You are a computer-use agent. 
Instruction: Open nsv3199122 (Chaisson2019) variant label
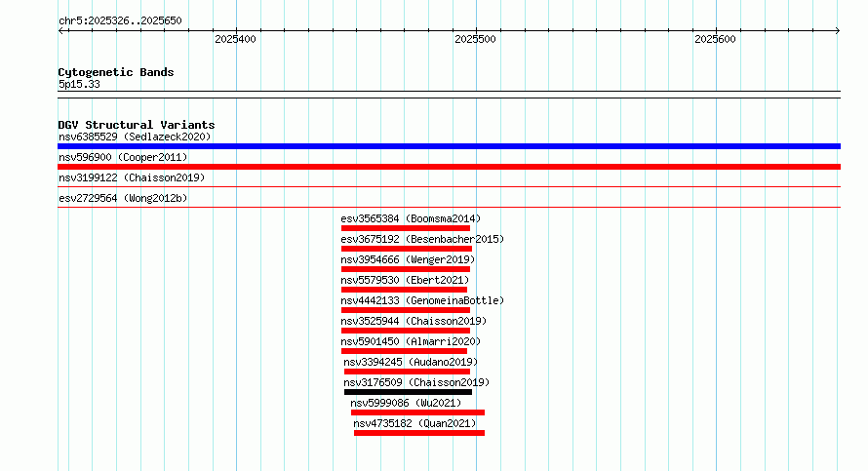click(132, 177)
